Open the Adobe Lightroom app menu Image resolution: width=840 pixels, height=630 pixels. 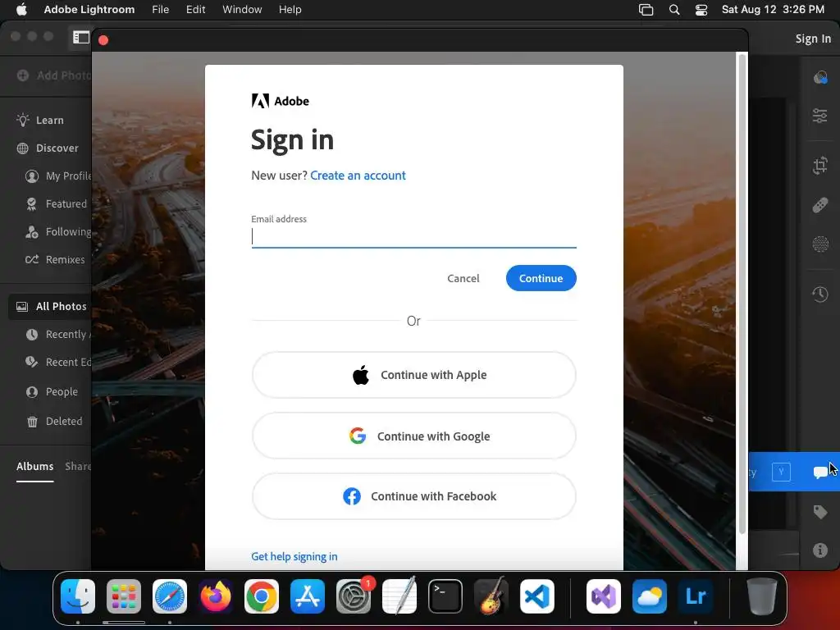[x=89, y=10]
